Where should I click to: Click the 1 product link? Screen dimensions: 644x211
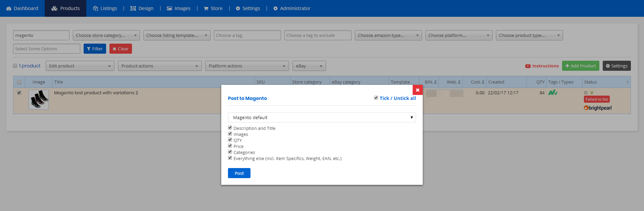click(x=30, y=66)
